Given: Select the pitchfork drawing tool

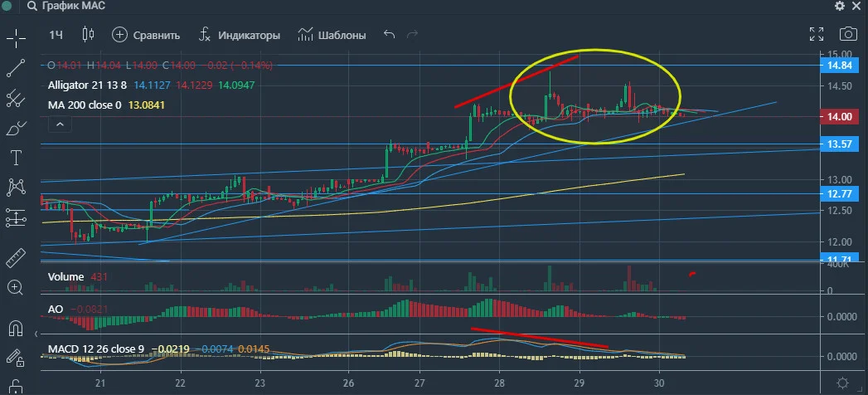Looking at the screenshot, I should click(16, 99).
